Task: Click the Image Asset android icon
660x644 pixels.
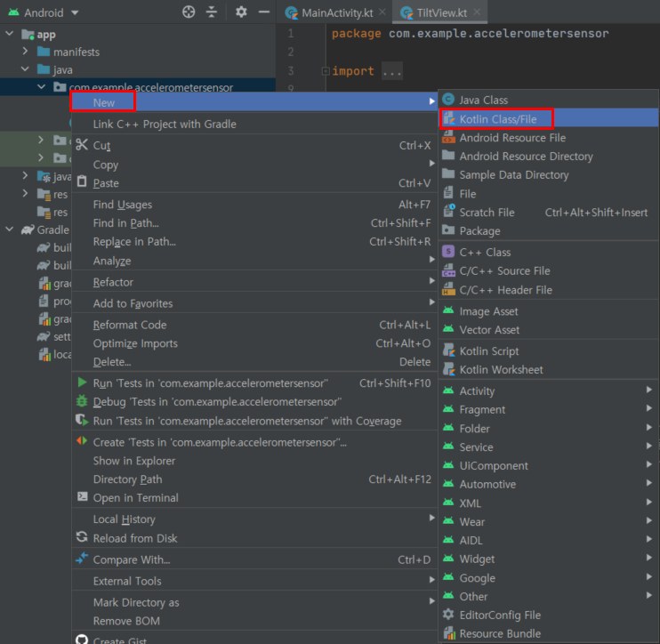Action: click(x=448, y=310)
